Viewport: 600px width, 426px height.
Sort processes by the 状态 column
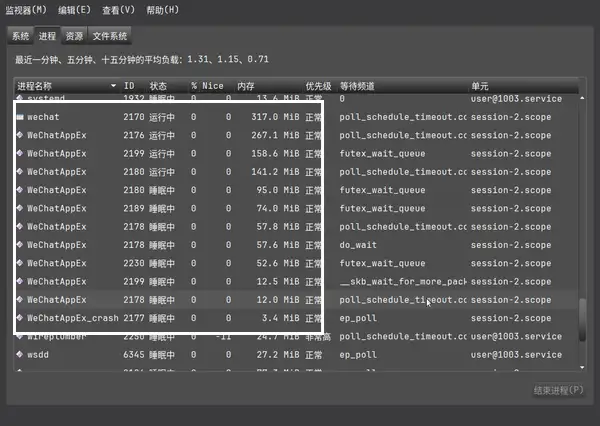[158, 86]
